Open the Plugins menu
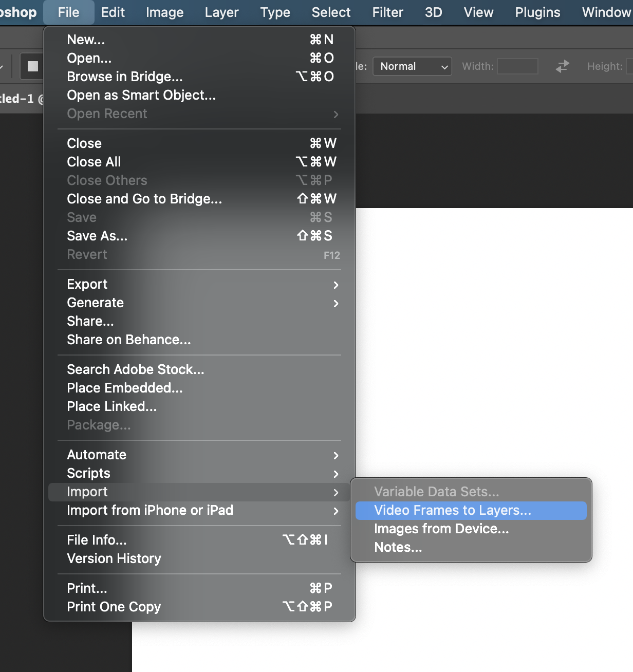Screen dimensions: 633x672 (x=537, y=12)
